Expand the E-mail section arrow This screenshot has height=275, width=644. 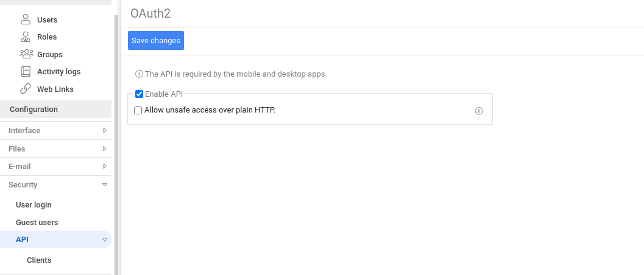pos(105,166)
